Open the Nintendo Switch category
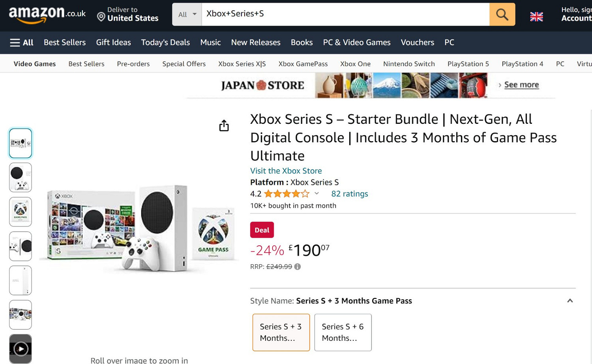Screen dimensions: 592x364 [409, 63]
